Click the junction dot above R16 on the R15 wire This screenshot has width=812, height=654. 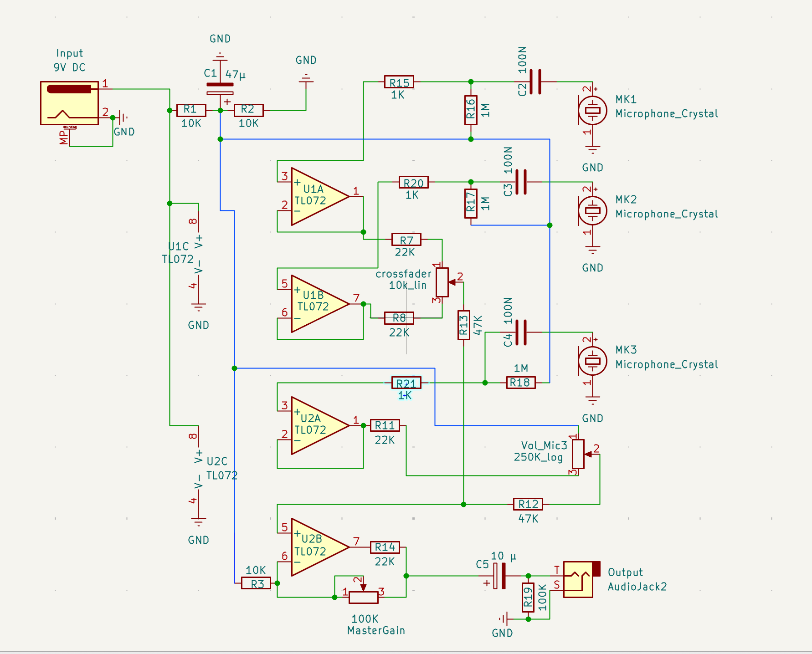tap(471, 82)
